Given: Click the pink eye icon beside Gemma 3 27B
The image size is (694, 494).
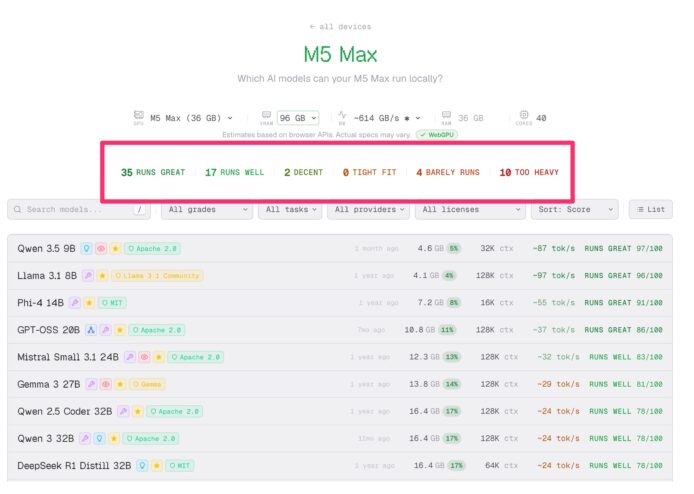Looking at the screenshot, I should [106, 384].
